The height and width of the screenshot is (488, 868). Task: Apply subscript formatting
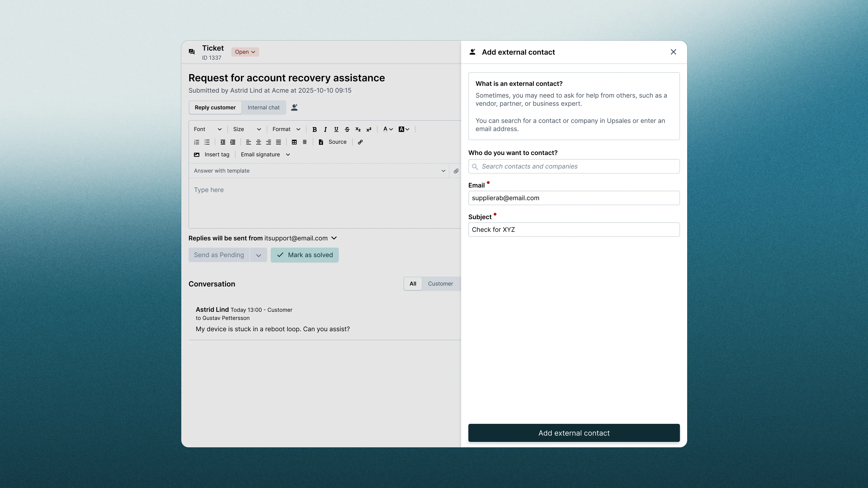(x=358, y=129)
